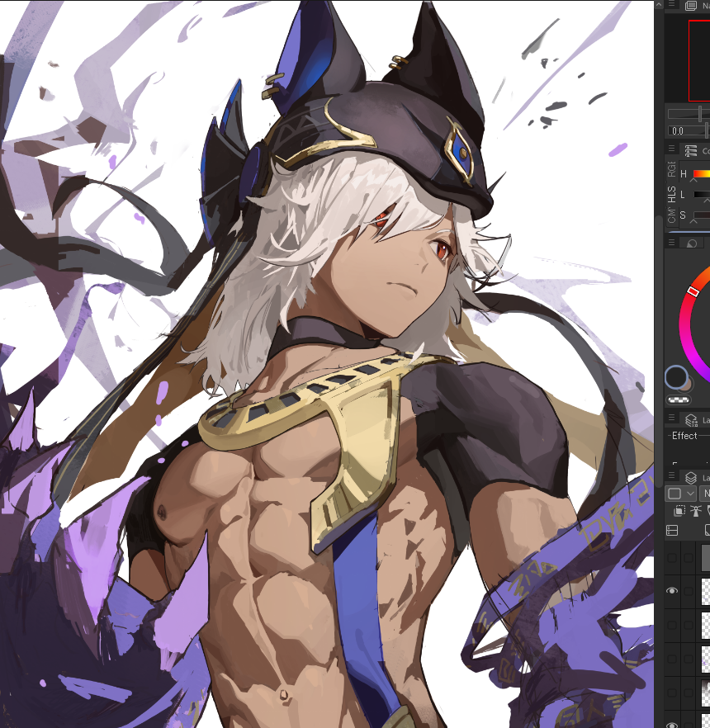Select the topmost gray layer thumbnail

click(705, 557)
